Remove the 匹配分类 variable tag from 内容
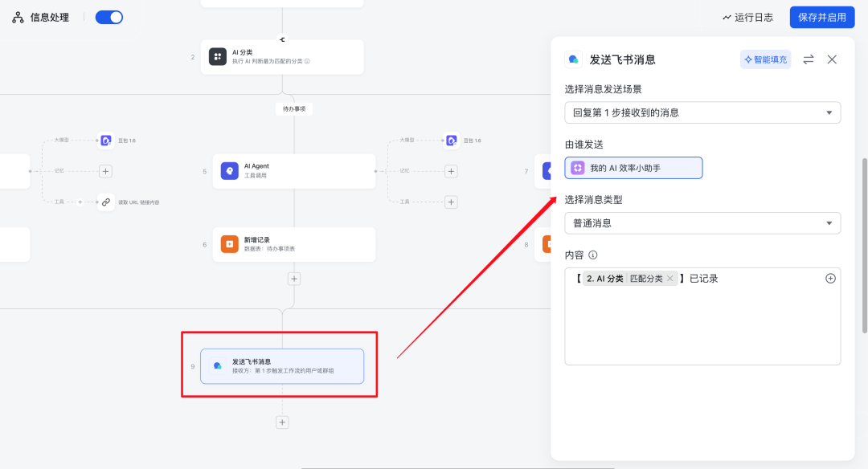The image size is (868, 469). [670, 278]
